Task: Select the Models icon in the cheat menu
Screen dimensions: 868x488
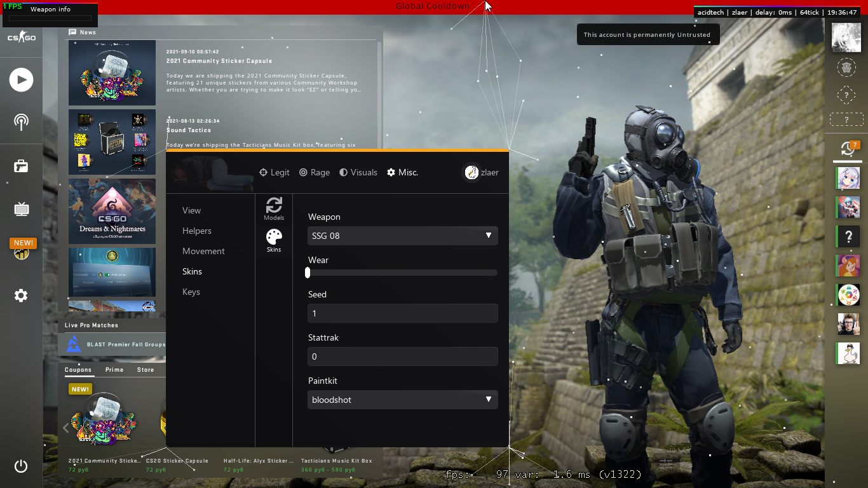Action: tap(274, 208)
